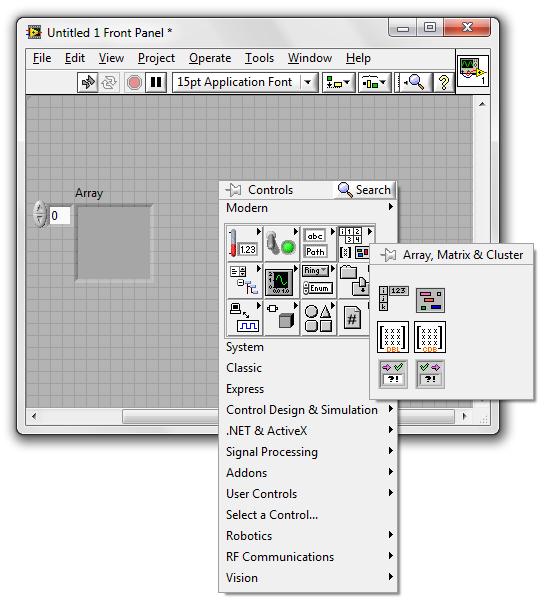Click the Pause button
This screenshot has height=601, width=544.
[x=156, y=82]
